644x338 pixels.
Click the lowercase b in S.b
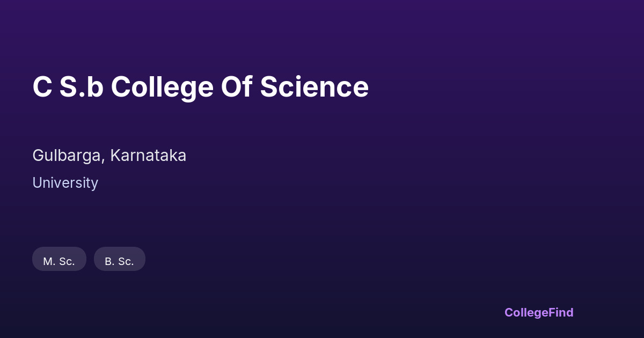click(95, 87)
